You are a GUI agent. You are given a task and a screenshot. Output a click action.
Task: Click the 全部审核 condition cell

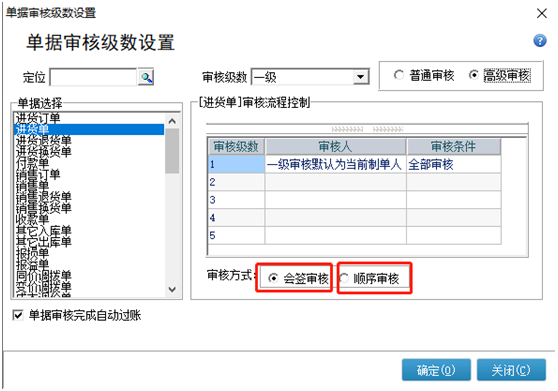pos(454,164)
